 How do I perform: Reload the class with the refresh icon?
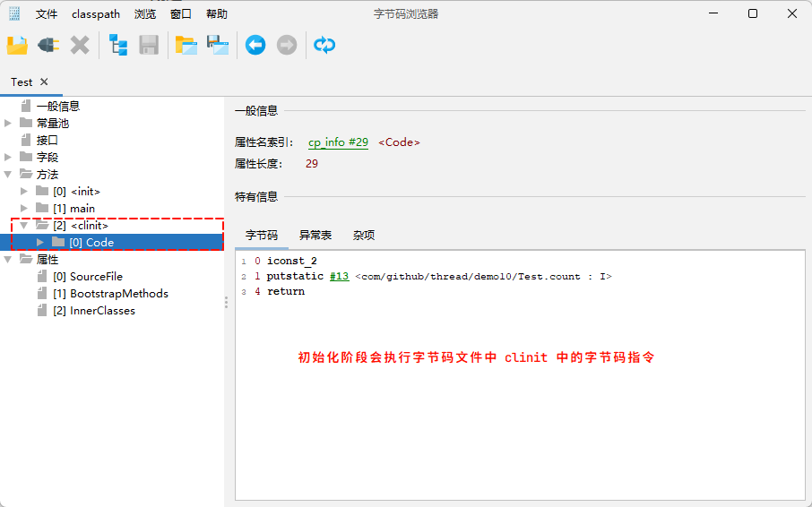[324, 45]
